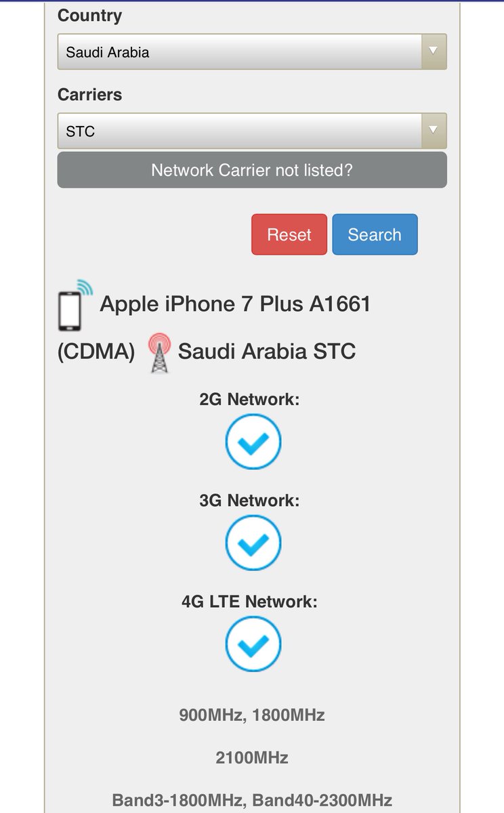
Task: Click the arrow on the Carriers select box
Action: 434,131
